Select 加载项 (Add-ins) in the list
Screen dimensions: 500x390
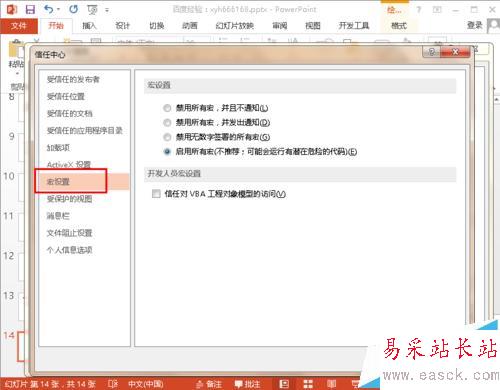pos(58,148)
